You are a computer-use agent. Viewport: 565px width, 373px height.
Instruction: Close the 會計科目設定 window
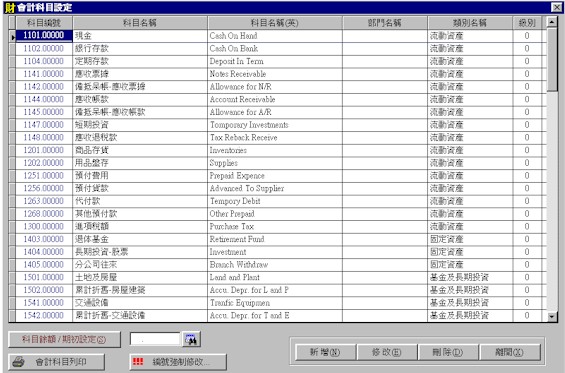point(556,7)
